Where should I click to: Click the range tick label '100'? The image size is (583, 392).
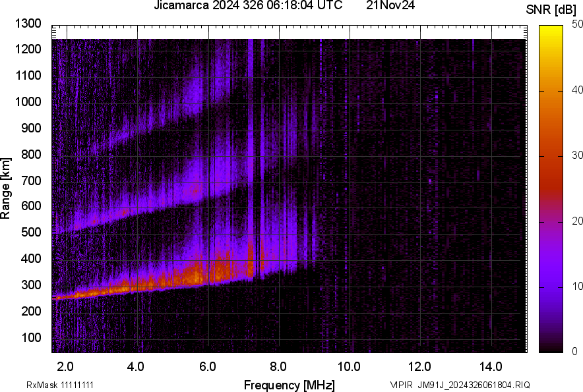31,337
